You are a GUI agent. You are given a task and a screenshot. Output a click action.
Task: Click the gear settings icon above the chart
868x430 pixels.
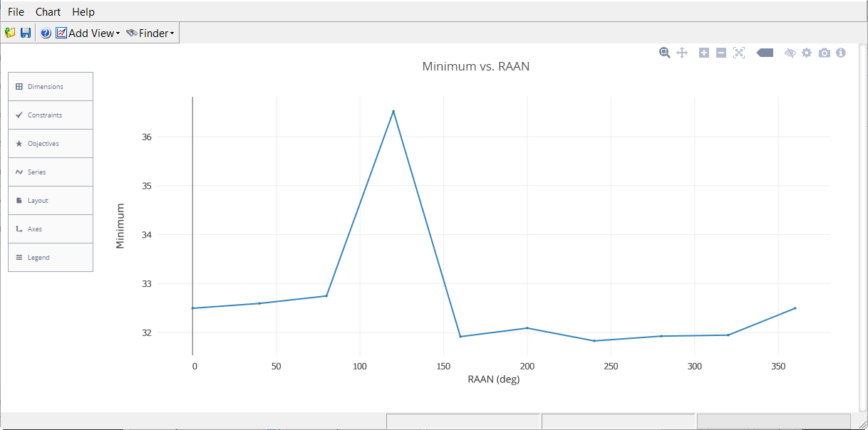[807, 53]
